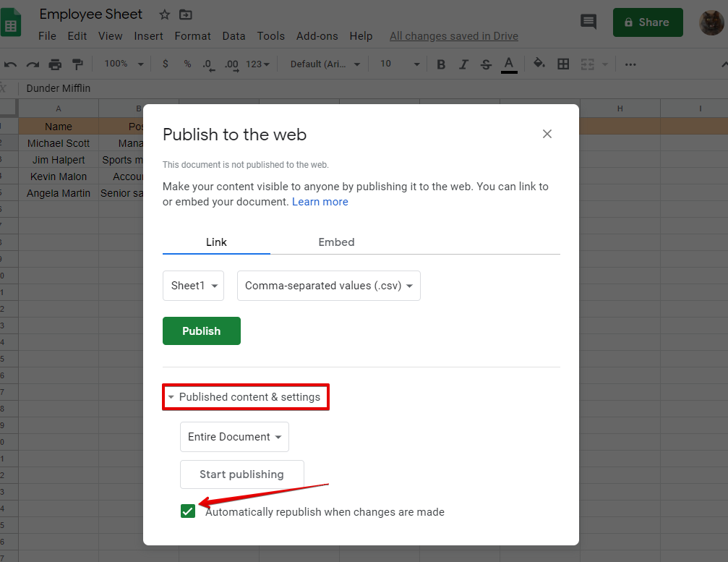Image resolution: width=728 pixels, height=562 pixels.
Task: Open the Data menu
Action: [234, 36]
